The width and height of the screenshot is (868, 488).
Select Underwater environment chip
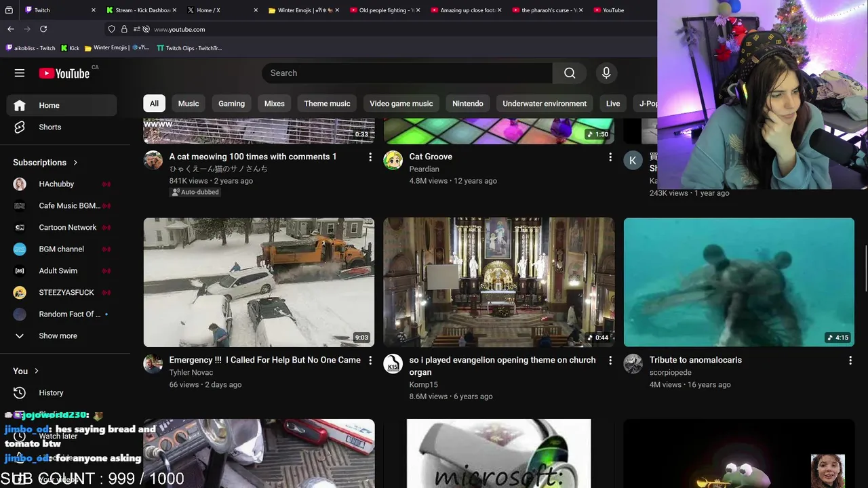(x=545, y=103)
